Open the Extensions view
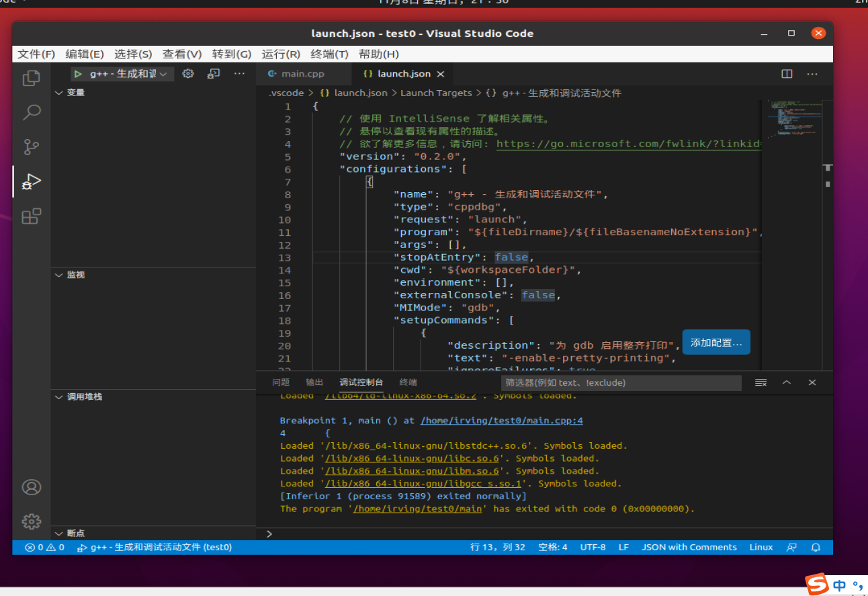Viewport: 868px width, 596px height. click(x=32, y=216)
